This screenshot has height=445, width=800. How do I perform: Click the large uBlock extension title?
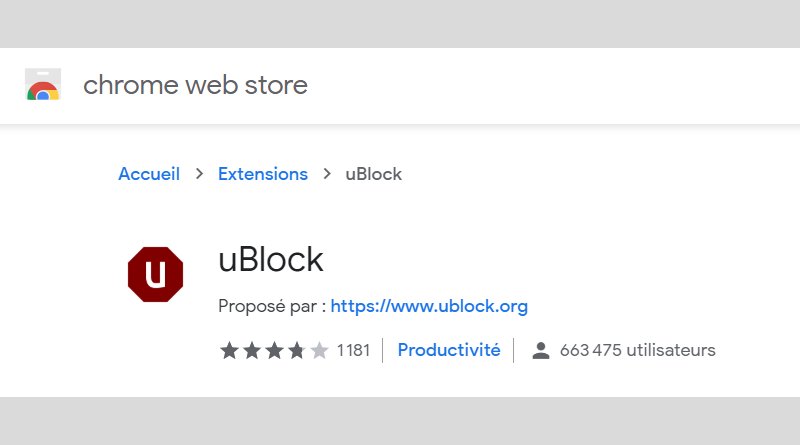tap(271, 260)
